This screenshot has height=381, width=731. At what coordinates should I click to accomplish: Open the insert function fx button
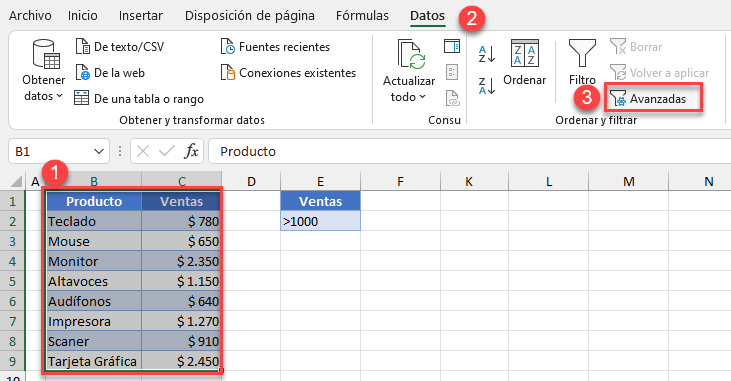pos(191,152)
